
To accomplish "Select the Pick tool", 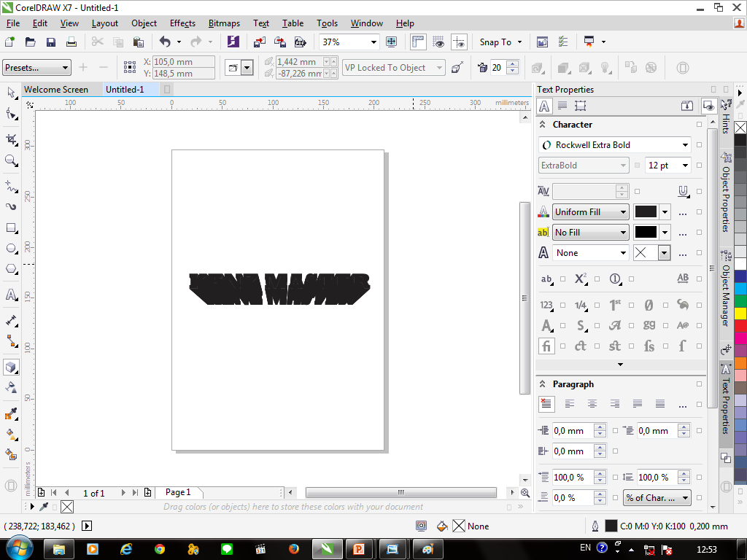I will click(10, 93).
